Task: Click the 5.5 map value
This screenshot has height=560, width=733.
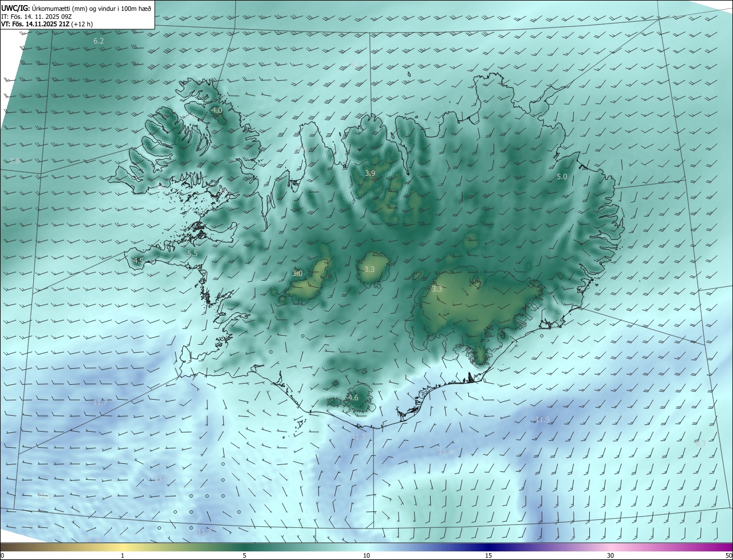Action: [192, 253]
